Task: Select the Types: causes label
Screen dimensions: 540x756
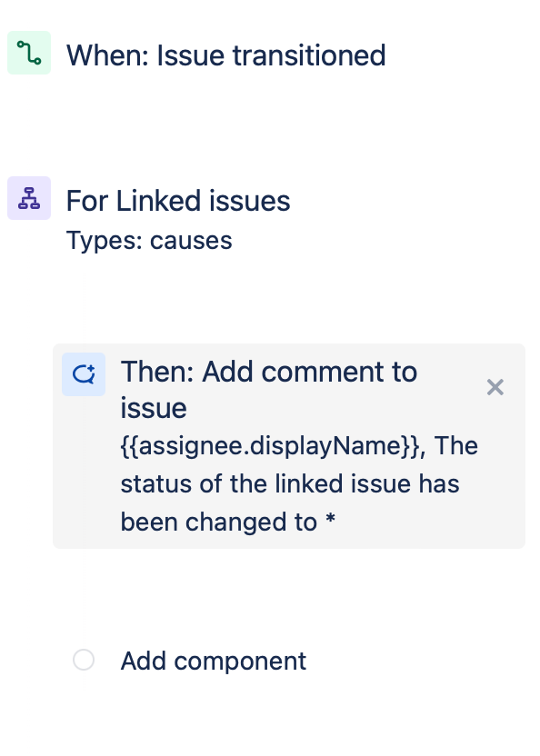Action: 148,241
